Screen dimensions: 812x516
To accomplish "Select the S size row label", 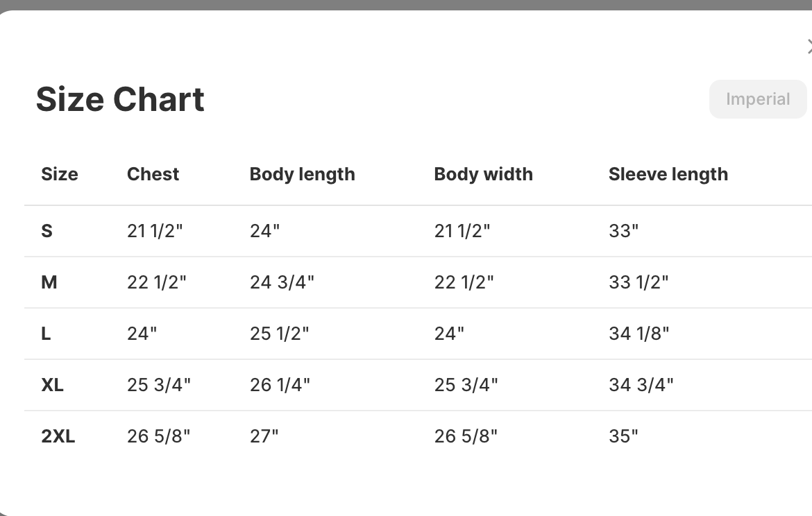I will 47,231.
